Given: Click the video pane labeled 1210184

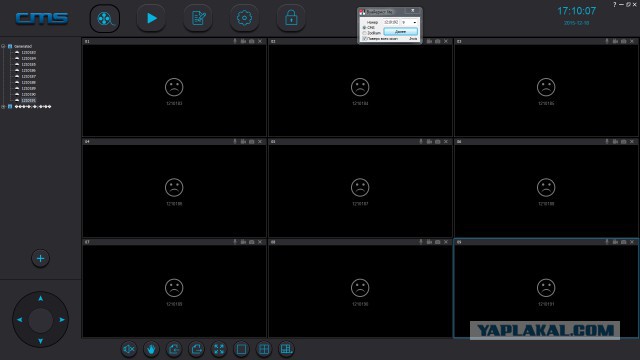Looking at the screenshot, I should [360, 90].
